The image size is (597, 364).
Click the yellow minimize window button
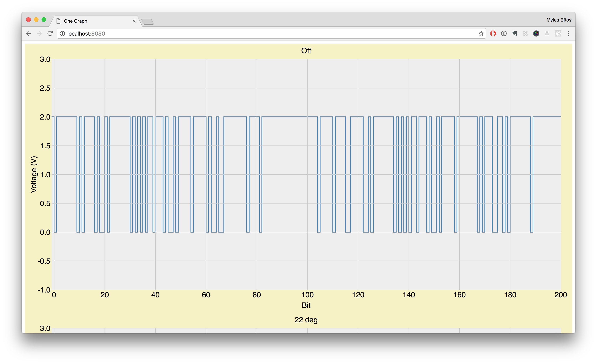[36, 20]
